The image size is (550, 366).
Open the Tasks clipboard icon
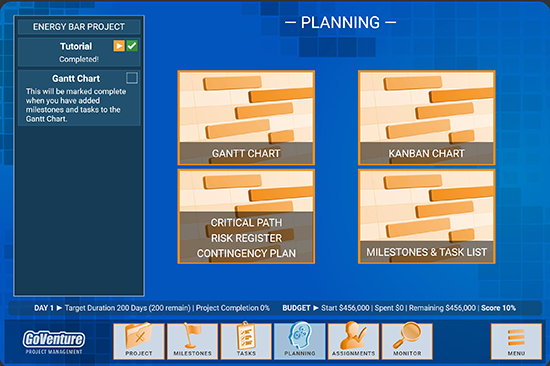pyautogui.click(x=246, y=341)
